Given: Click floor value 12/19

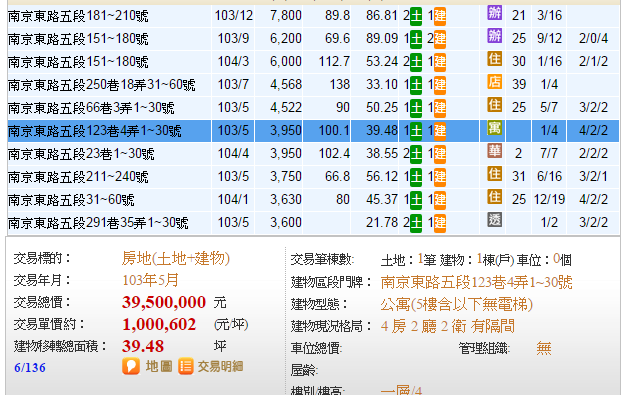Looking at the screenshot, I should pyautogui.click(x=549, y=200).
